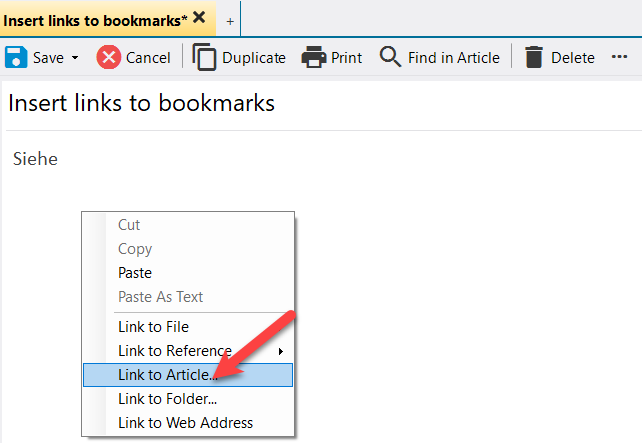Add a new tab with plus button
The width and height of the screenshot is (642, 443).
pyautogui.click(x=230, y=20)
